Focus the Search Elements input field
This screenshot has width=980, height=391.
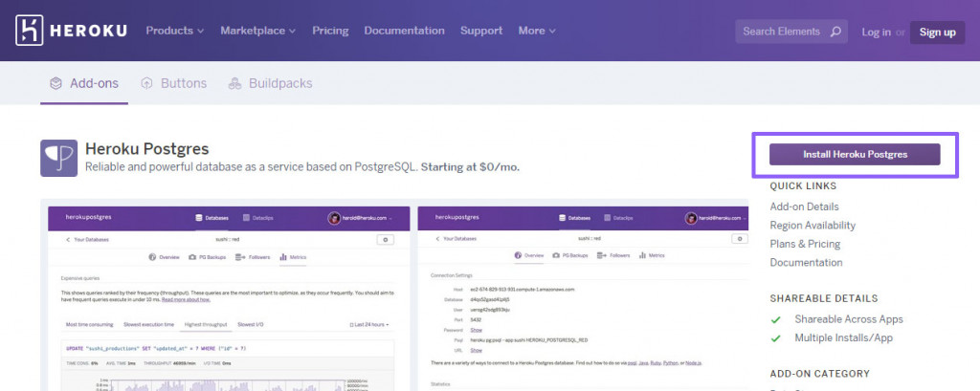[791, 32]
